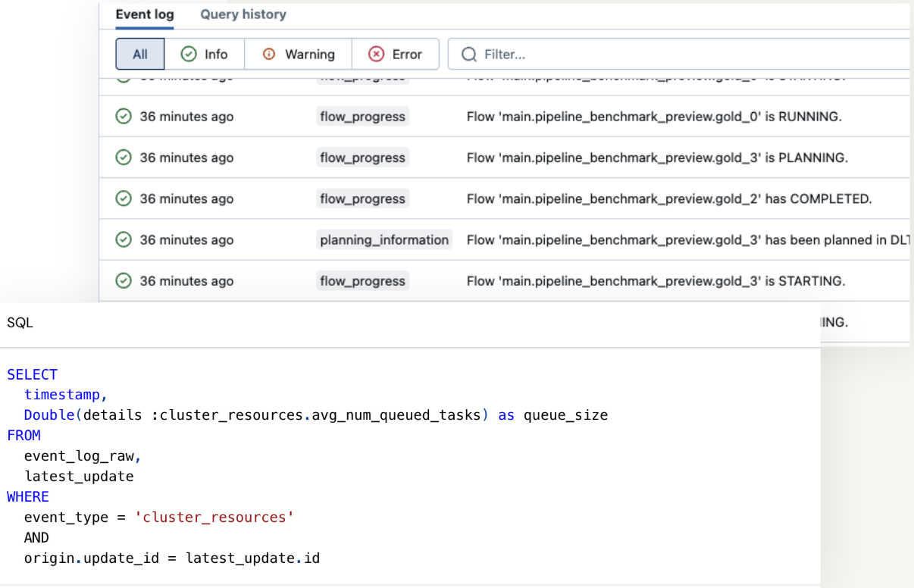Image resolution: width=914 pixels, height=588 pixels.
Task: Click the check icon beside the Info filter label
Action: (x=186, y=54)
